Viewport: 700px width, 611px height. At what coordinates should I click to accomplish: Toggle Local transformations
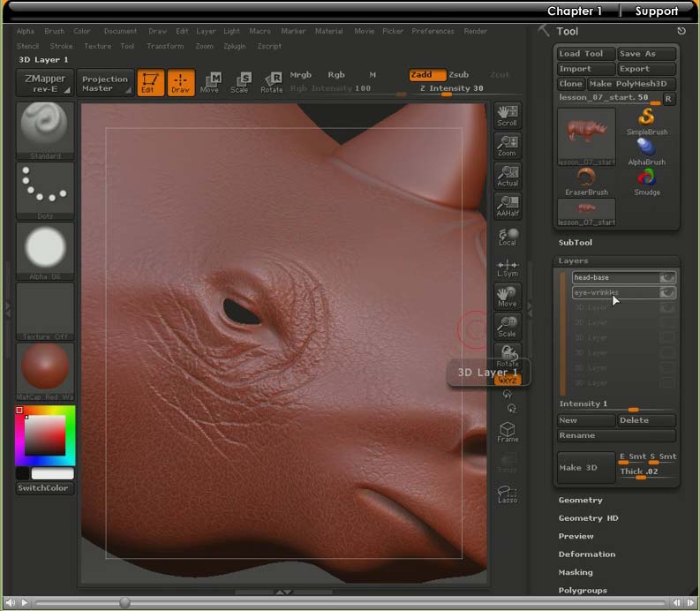(x=508, y=237)
